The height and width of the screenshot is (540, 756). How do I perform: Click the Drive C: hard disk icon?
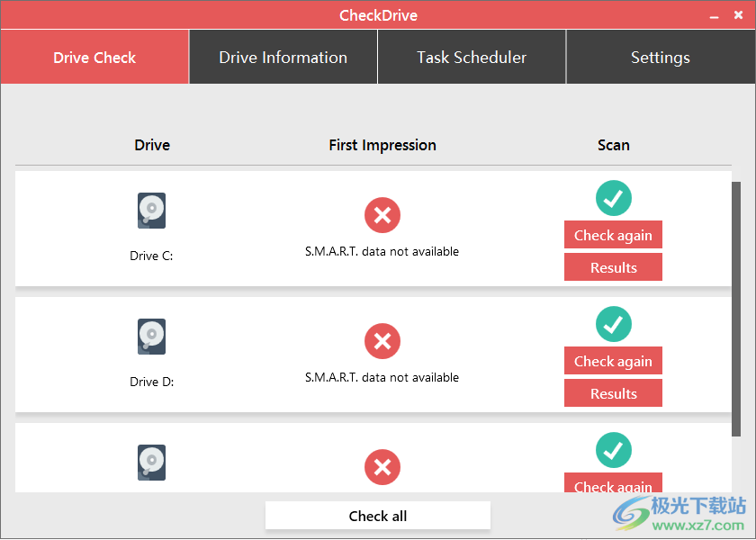click(151, 211)
